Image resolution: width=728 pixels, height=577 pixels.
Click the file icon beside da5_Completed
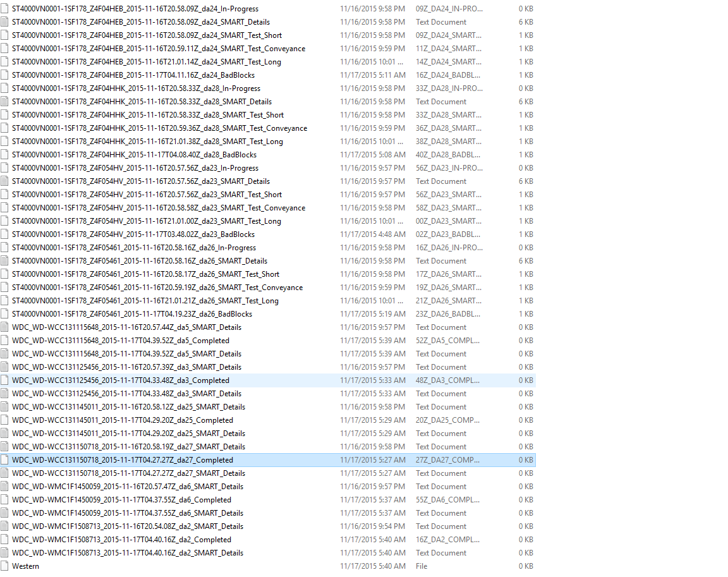tap(4, 340)
